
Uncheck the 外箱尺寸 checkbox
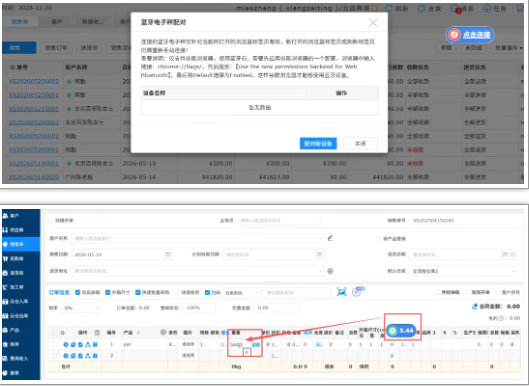click(108, 292)
